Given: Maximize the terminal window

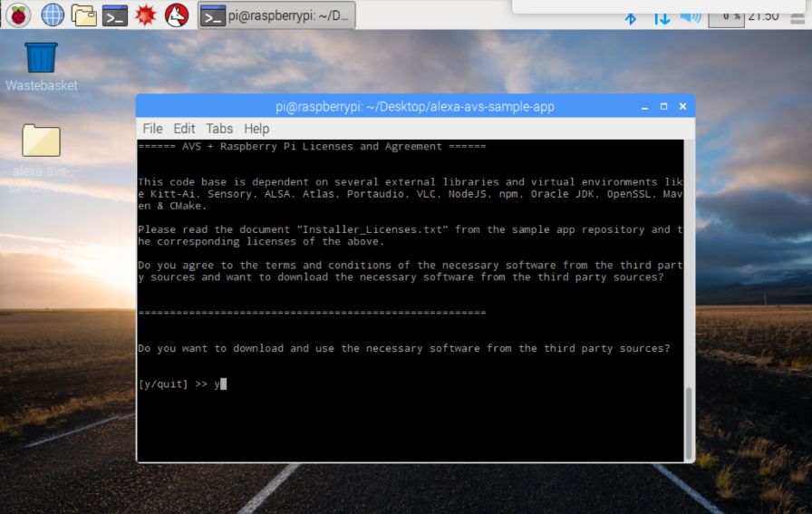Looking at the screenshot, I should tap(664, 106).
